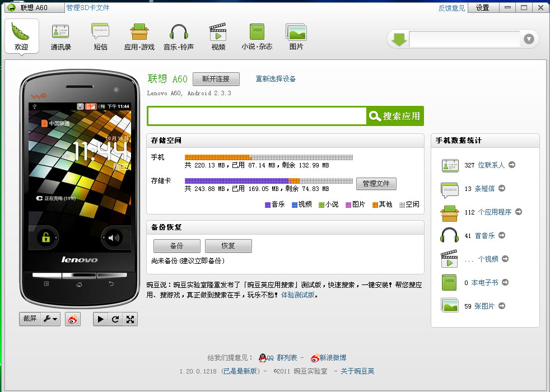Click the green download arrow icon
Viewport: 550px width, 392px height.
[399, 39]
